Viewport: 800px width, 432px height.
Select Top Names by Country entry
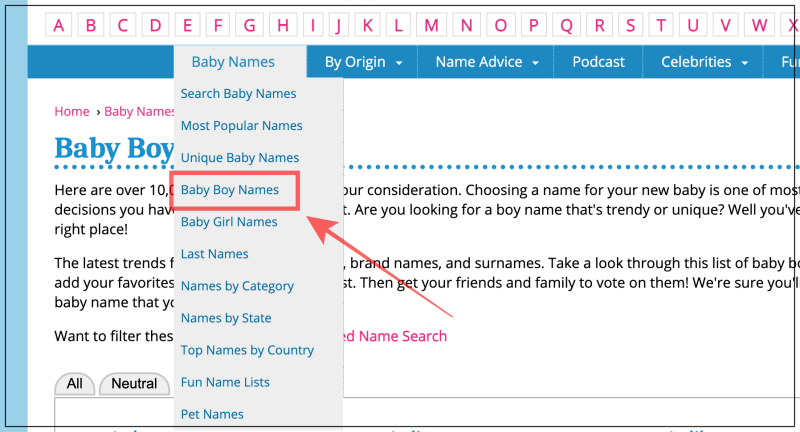pyautogui.click(x=247, y=350)
